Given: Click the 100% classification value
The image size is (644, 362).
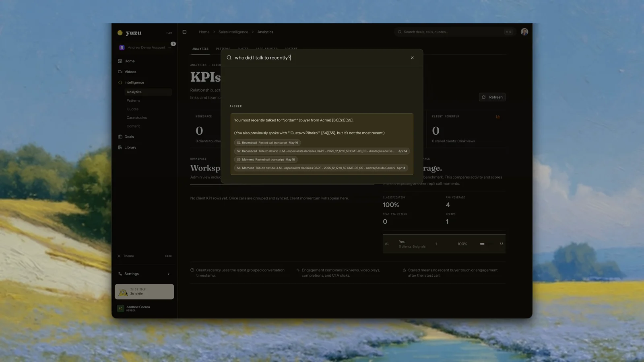Looking at the screenshot, I should [x=391, y=205].
